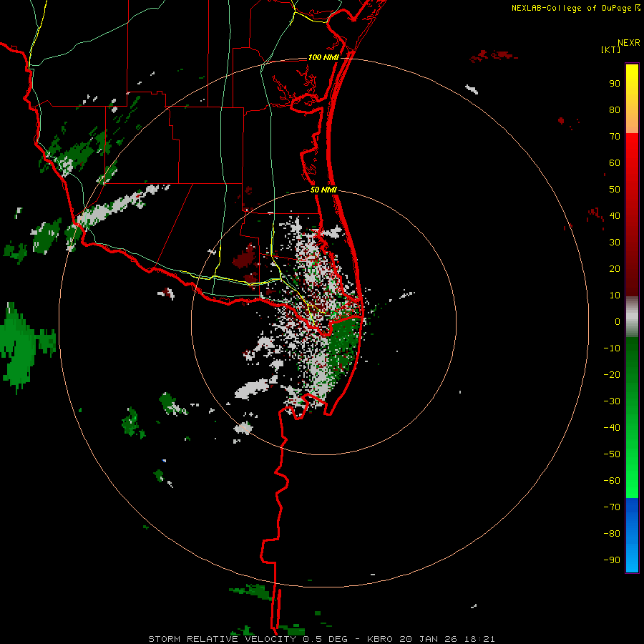
Task: Pick the gray zero-velocity segment of the color bar
Action: click(x=632, y=317)
